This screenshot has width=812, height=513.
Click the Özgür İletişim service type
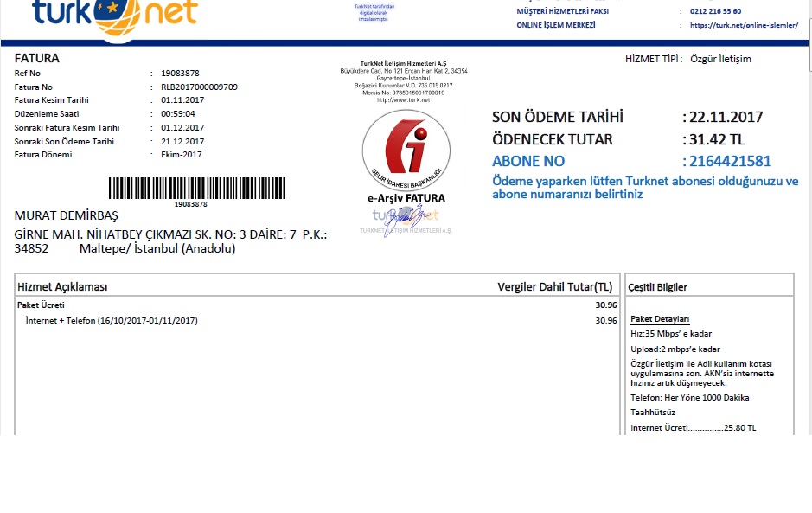click(720, 59)
